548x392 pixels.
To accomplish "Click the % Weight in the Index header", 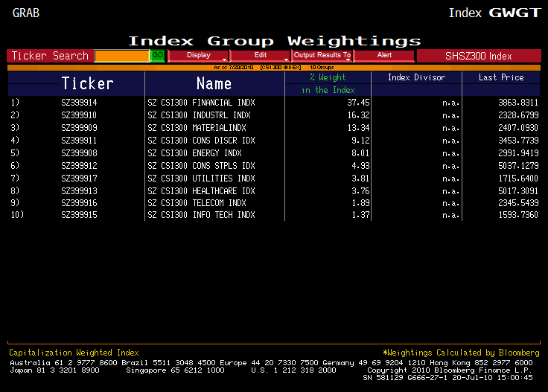I will (328, 84).
